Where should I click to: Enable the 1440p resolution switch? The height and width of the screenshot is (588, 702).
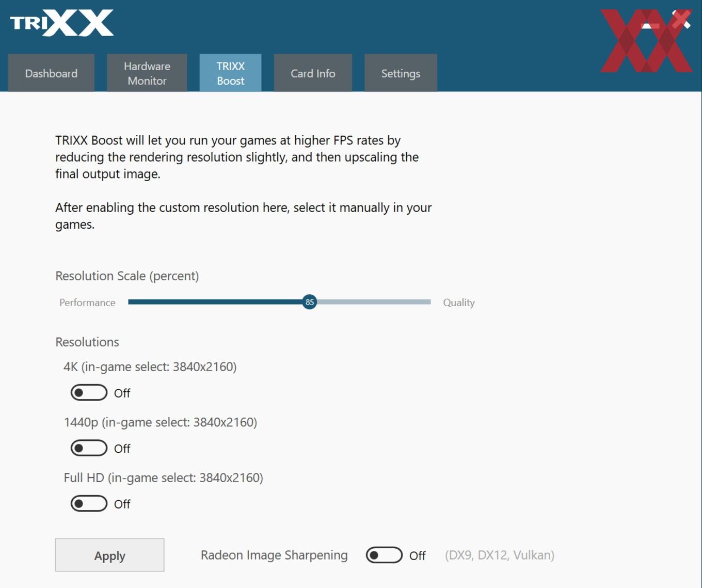pyautogui.click(x=89, y=448)
